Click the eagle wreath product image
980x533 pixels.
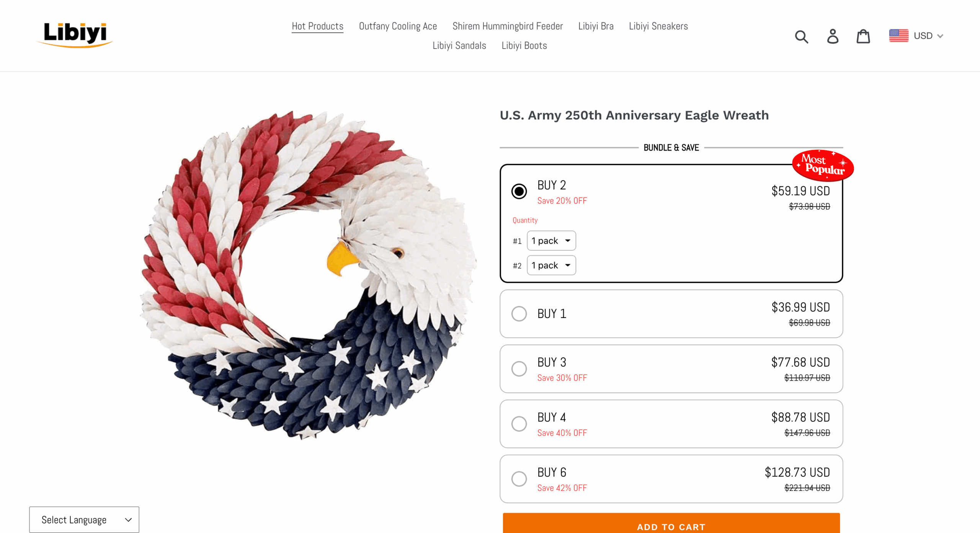pyautogui.click(x=308, y=275)
